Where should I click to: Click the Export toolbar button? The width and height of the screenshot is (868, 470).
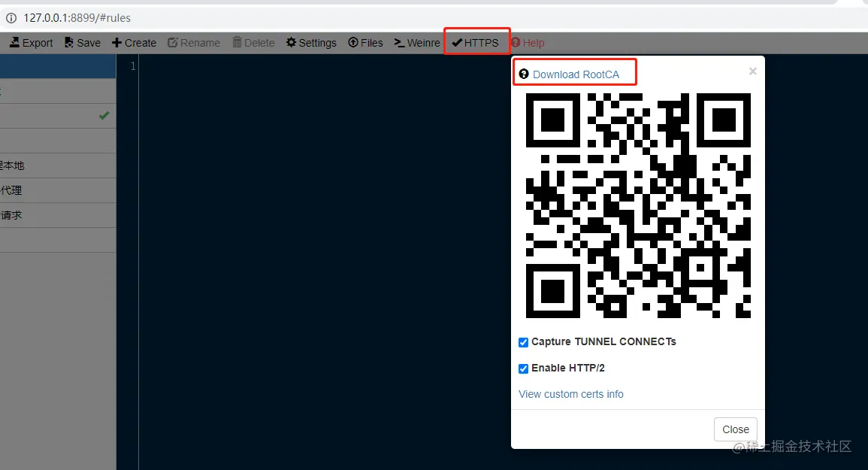(32, 43)
